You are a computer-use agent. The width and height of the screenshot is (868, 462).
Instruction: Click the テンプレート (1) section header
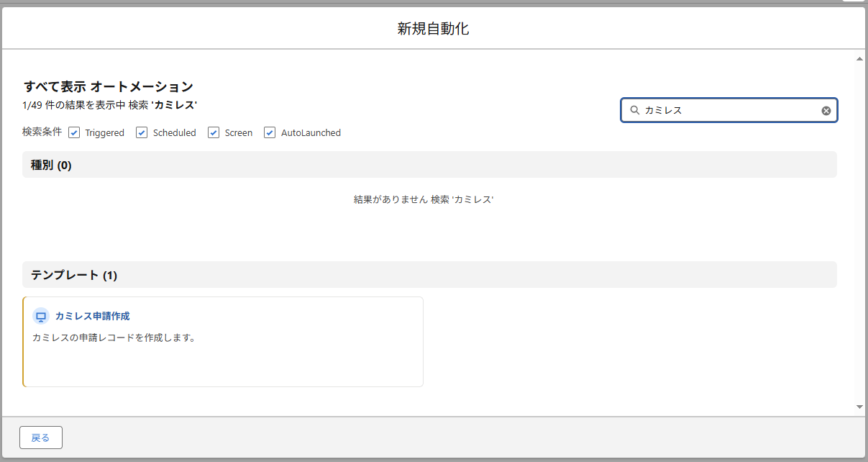tap(73, 275)
